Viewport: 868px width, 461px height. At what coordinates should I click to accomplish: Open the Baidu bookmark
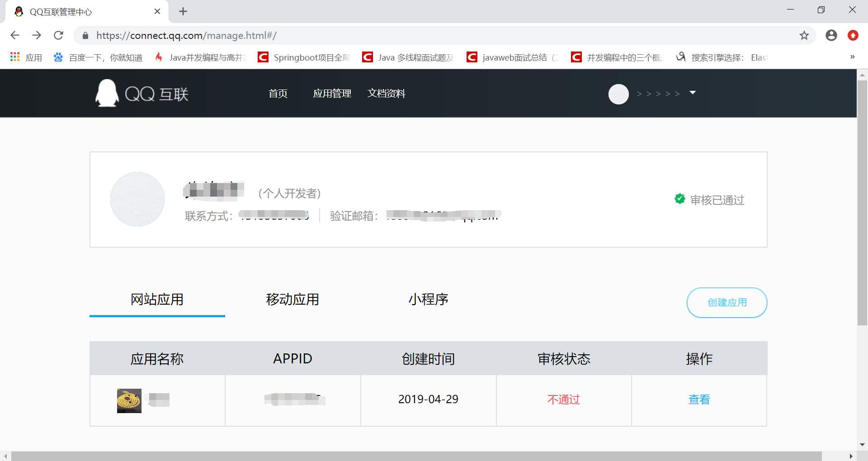pos(98,57)
